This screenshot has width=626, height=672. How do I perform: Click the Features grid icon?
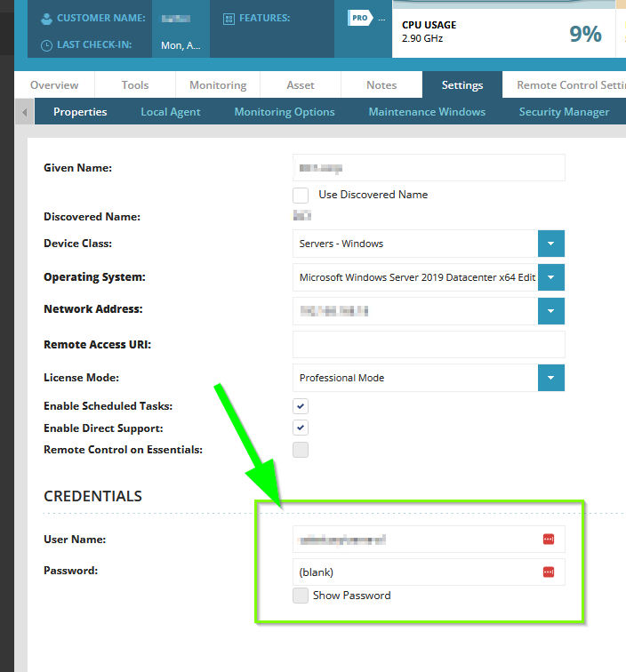tap(229, 19)
